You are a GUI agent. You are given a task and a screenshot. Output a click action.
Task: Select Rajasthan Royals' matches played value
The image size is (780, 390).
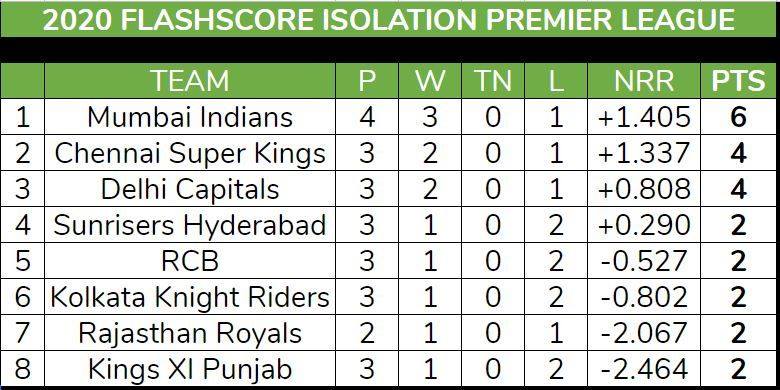coord(367,333)
